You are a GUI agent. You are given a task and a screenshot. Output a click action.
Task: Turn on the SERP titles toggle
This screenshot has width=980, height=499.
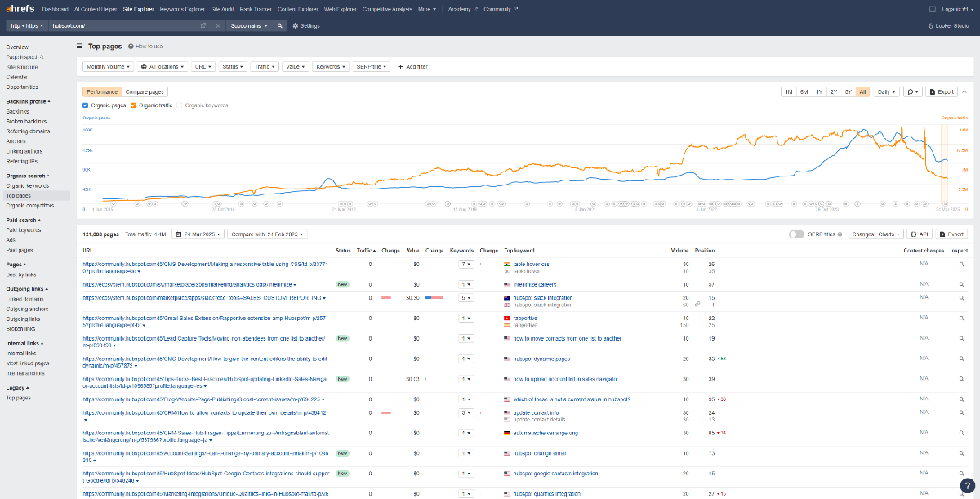tap(796, 234)
